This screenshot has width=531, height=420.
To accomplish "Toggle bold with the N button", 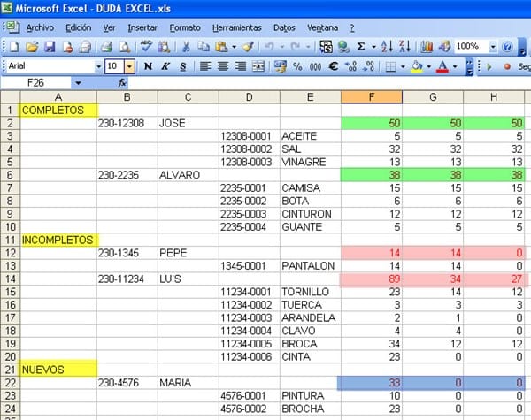I will pyautogui.click(x=148, y=66).
